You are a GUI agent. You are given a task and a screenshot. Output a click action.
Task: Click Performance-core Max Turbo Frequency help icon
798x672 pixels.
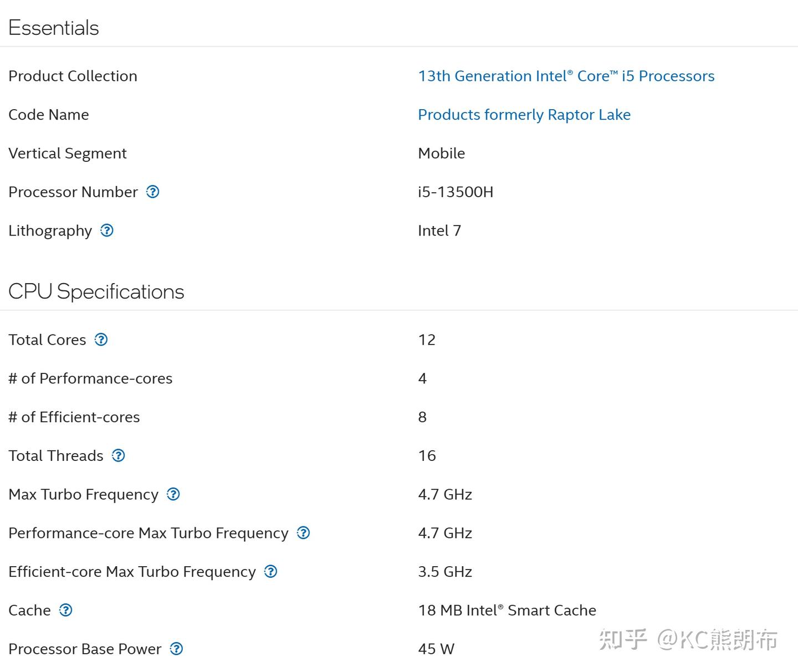[303, 533]
